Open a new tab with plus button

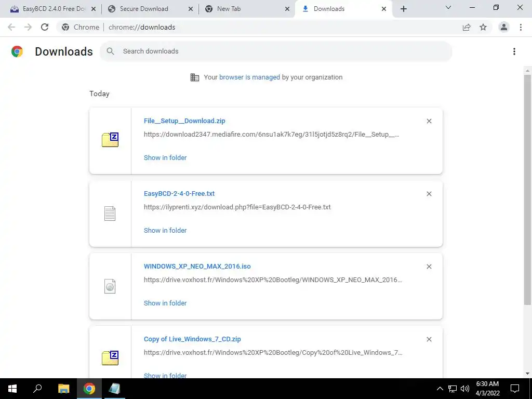[x=403, y=9]
